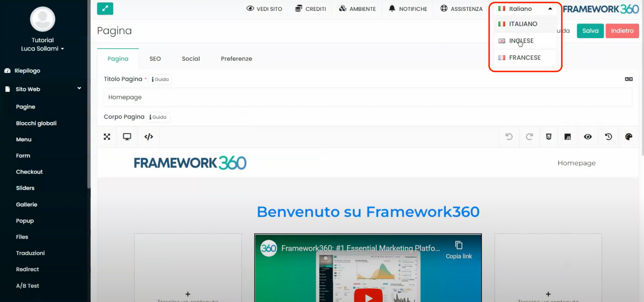Open the HTML5 editing icon

click(549, 137)
